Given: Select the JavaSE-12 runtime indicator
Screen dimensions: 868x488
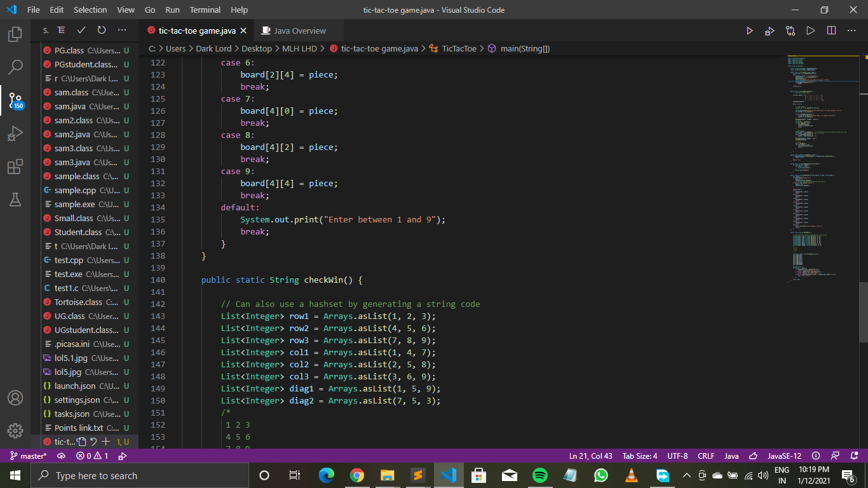Looking at the screenshot, I should [784, 456].
